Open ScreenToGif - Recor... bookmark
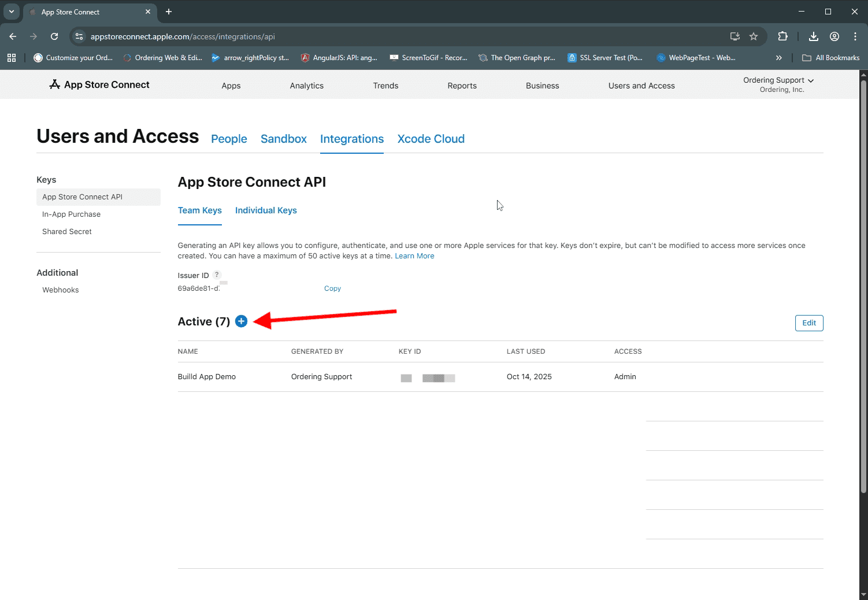 tap(429, 58)
